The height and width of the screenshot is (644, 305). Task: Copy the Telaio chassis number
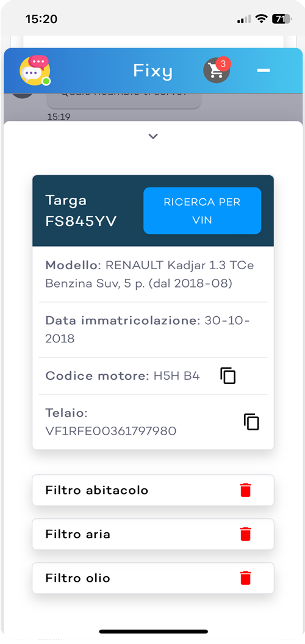tap(251, 422)
